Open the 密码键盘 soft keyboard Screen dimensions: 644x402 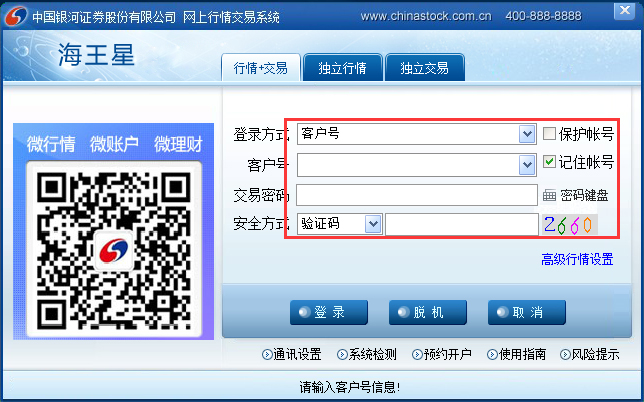[575, 195]
